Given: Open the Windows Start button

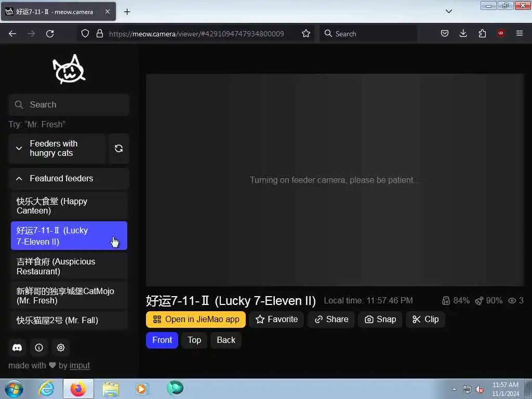Looking at the screenshot, I should tap(14, 389).
